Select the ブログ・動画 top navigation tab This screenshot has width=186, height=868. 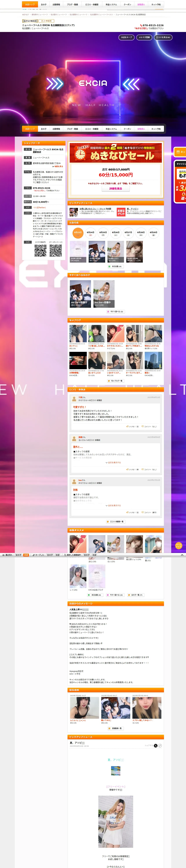72,4
